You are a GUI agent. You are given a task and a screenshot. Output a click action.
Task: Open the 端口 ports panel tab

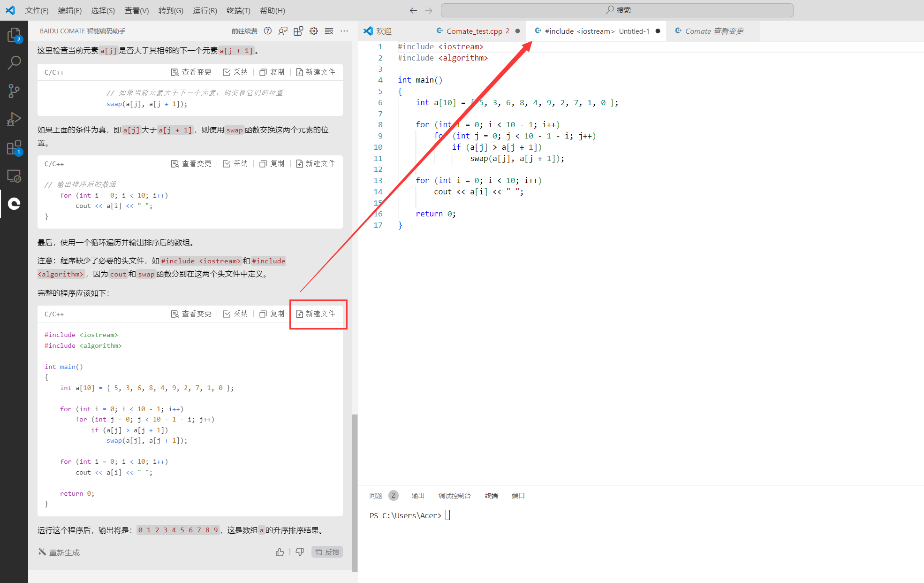point(518,496)
